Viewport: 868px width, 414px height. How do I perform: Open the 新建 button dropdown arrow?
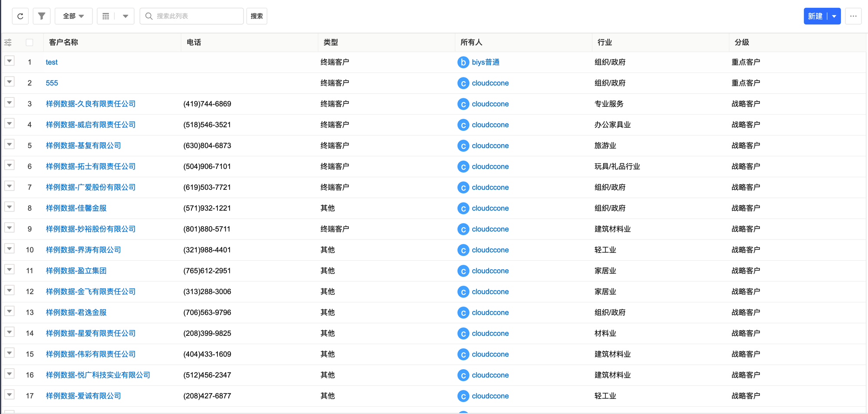[834, 16]
